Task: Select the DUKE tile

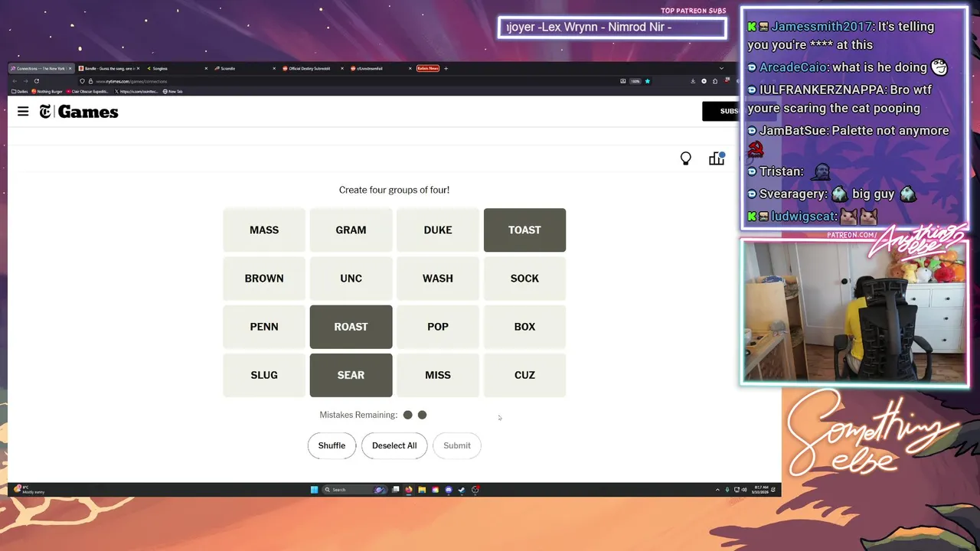Action: [x=438, y=230]
